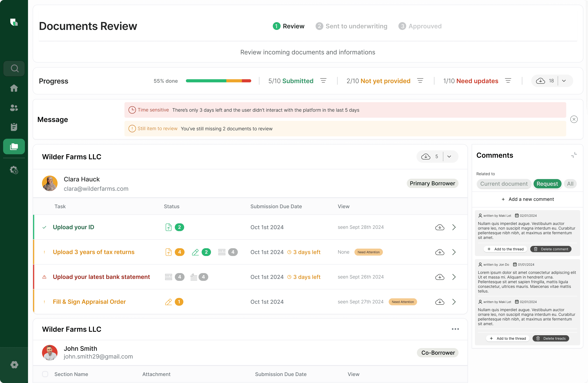Dismiss messages with the circled X

click(574, 119)
